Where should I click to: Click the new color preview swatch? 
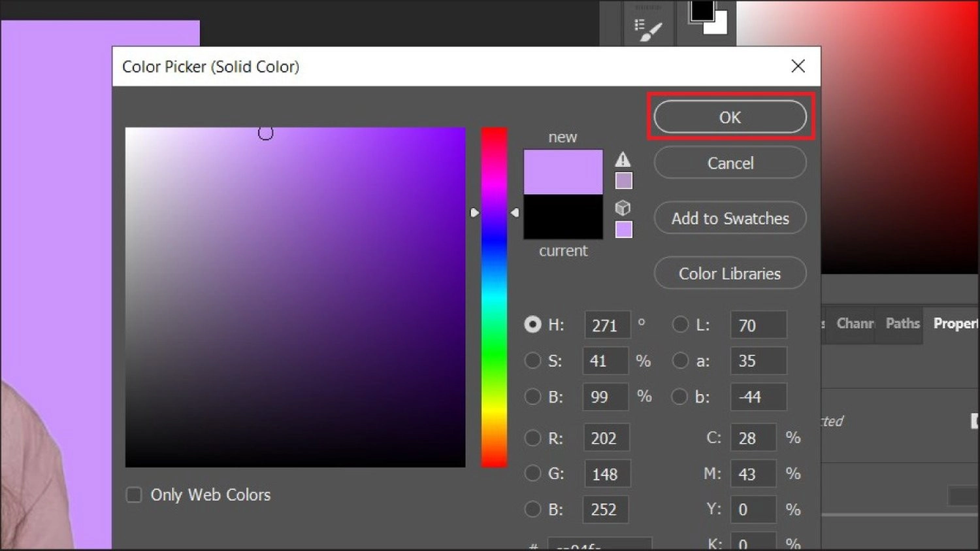563,172
